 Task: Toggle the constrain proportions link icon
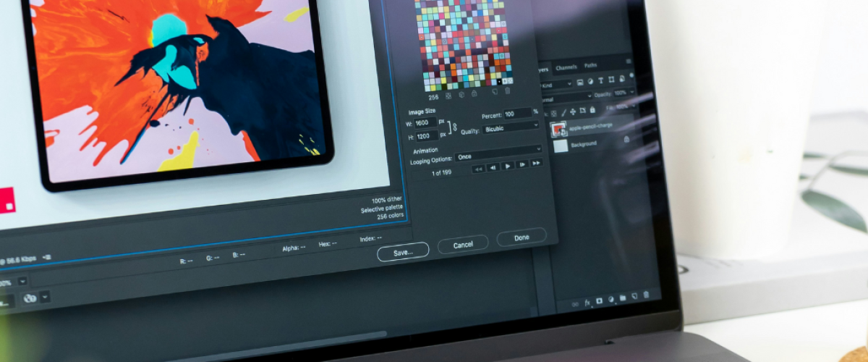click(455, 127)
